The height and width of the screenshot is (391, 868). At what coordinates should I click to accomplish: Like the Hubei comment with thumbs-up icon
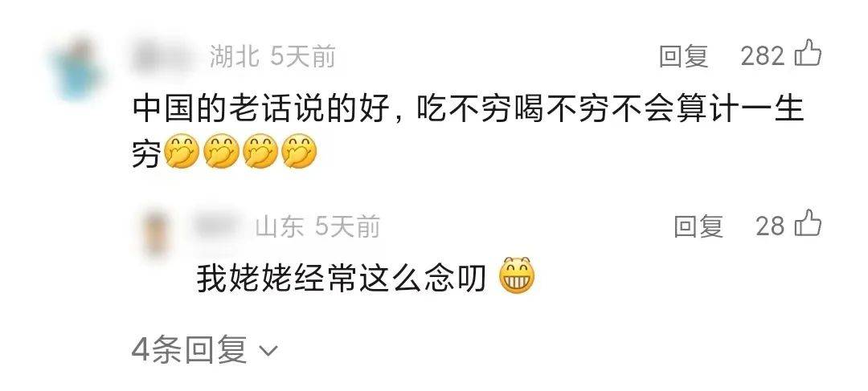pyautogui.click(x=808, y=55)
